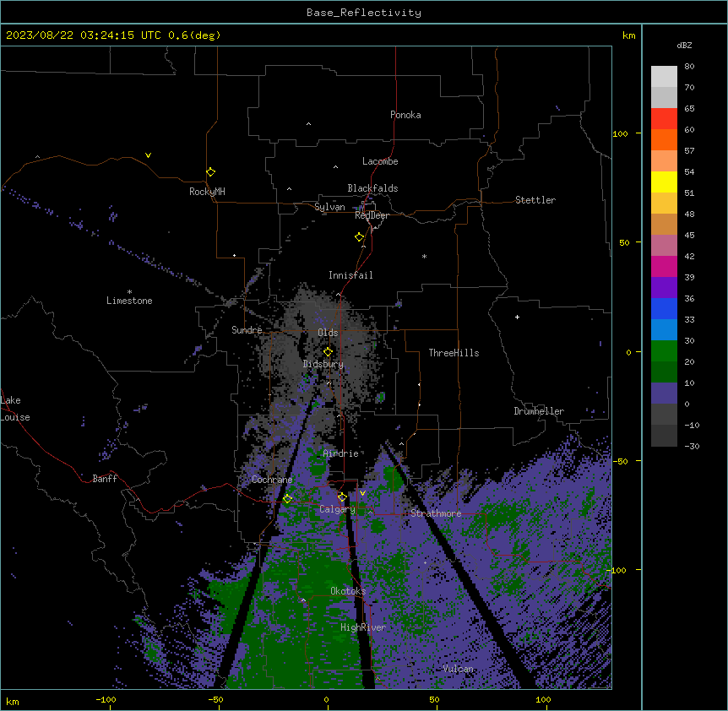Select the Okotoks label
The height and width of the screenshot is (711, 728).
pyautogui.click(x=348, y=591)
